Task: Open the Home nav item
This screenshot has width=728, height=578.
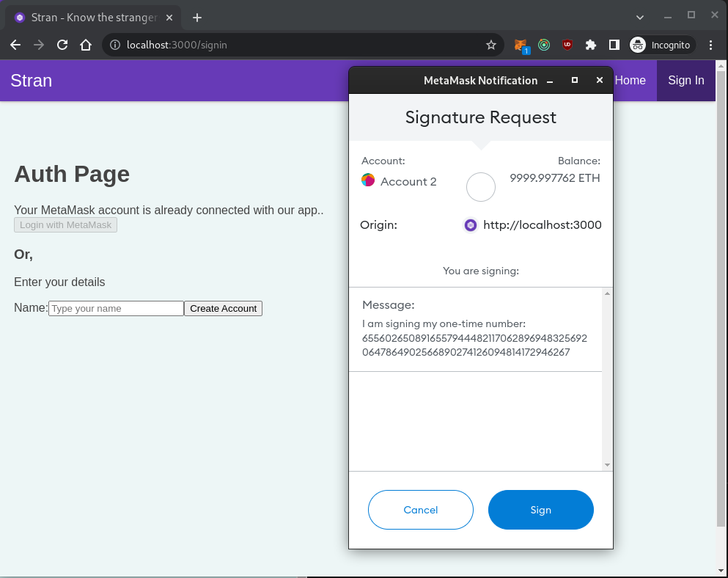Action: 630,81
